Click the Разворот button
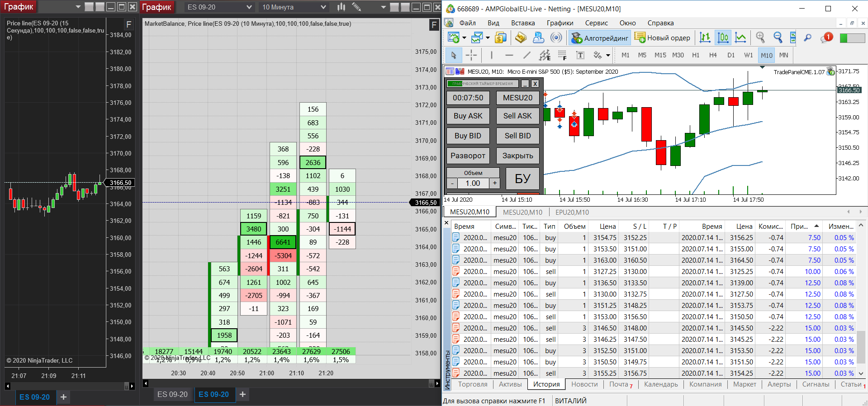 pyautogui.click(x=468, y=156)
